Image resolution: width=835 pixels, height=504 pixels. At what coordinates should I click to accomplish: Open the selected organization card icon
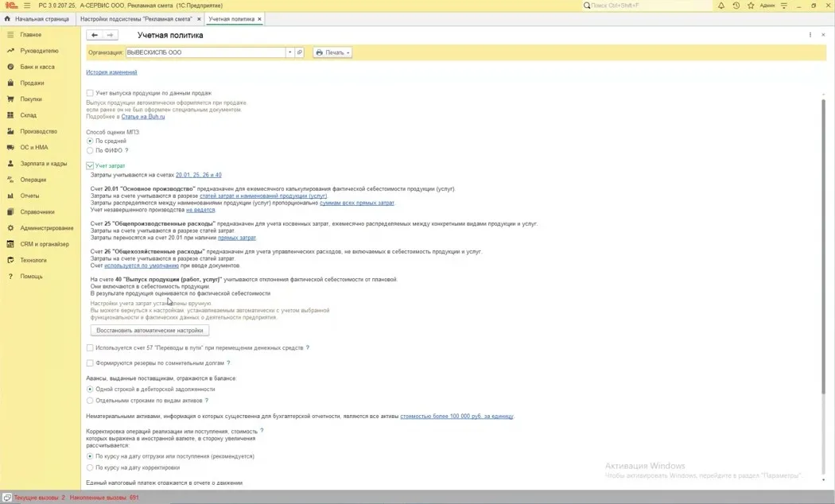click(x=300, y=52)
